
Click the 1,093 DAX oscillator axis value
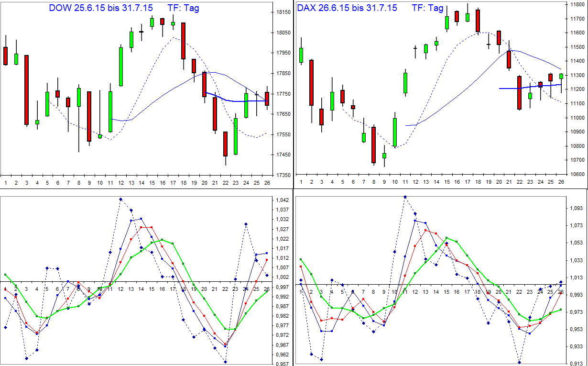577,209
